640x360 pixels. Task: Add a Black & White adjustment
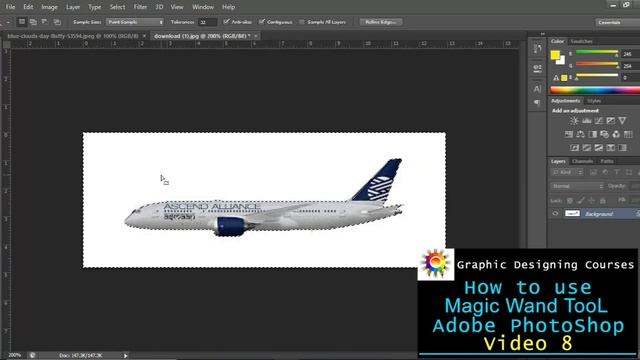(x=592, y=134)
